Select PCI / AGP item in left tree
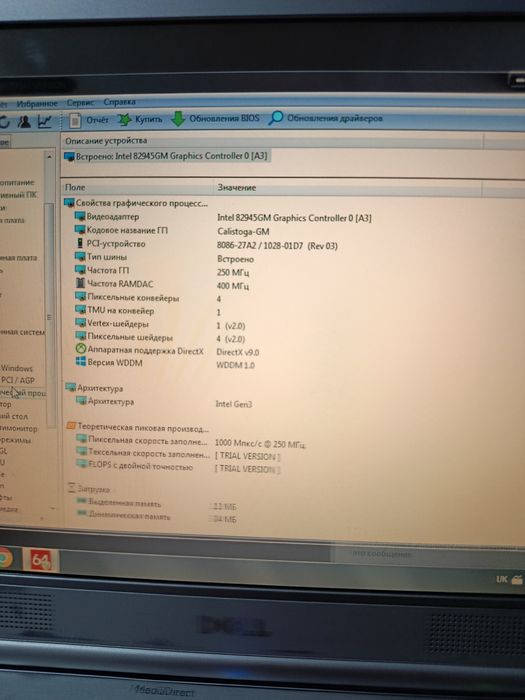The image size is (525, 700). click(x=17, y=380)
